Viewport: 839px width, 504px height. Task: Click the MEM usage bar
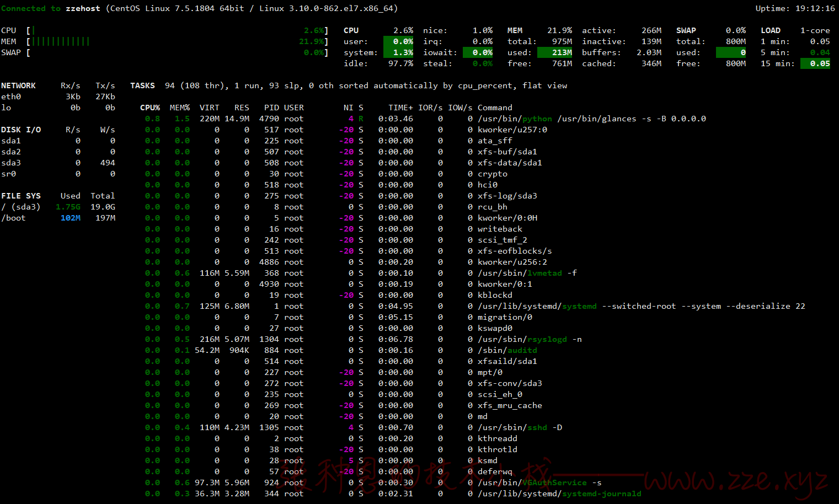[177, 41]
